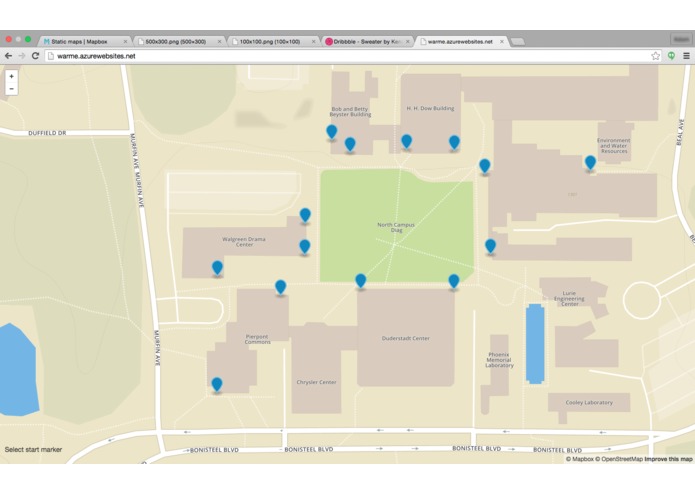Viewport: 695px width, 494px height.
Task: Select marker near Environment and Water Resources
Action: click(x=590, y=163)
